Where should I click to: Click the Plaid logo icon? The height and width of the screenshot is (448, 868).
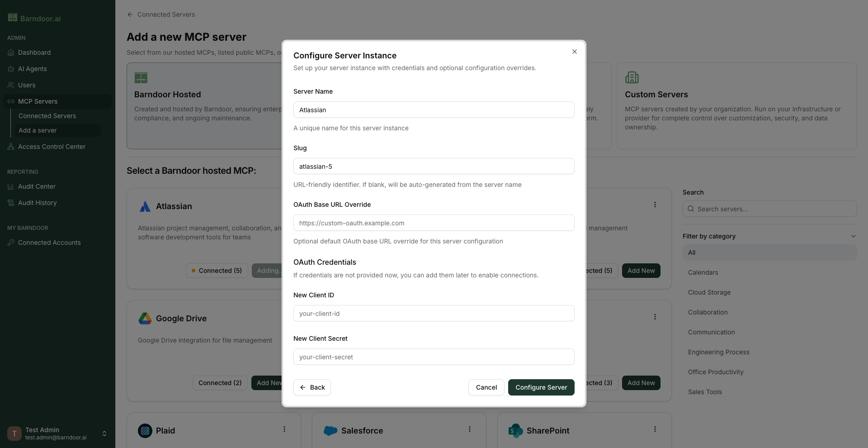(145, 431)
